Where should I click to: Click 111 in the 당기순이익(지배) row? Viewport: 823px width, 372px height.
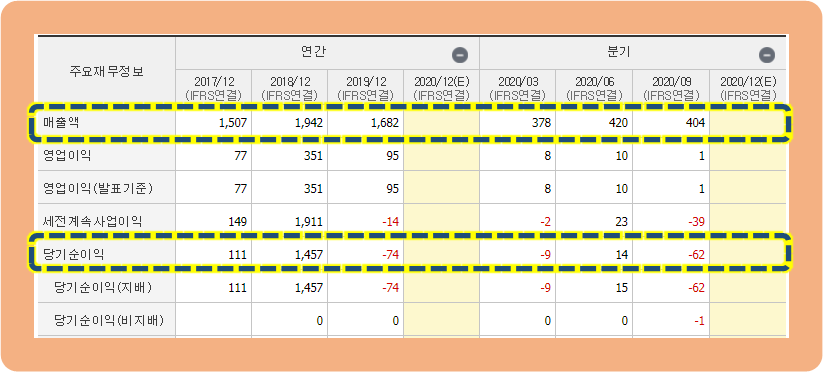[238, 288]
